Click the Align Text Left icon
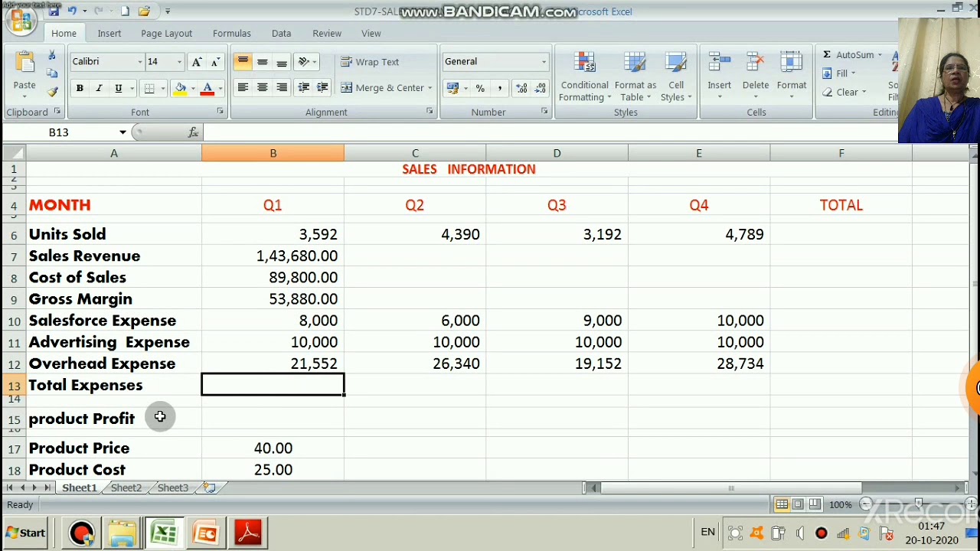 click(243, 88)
